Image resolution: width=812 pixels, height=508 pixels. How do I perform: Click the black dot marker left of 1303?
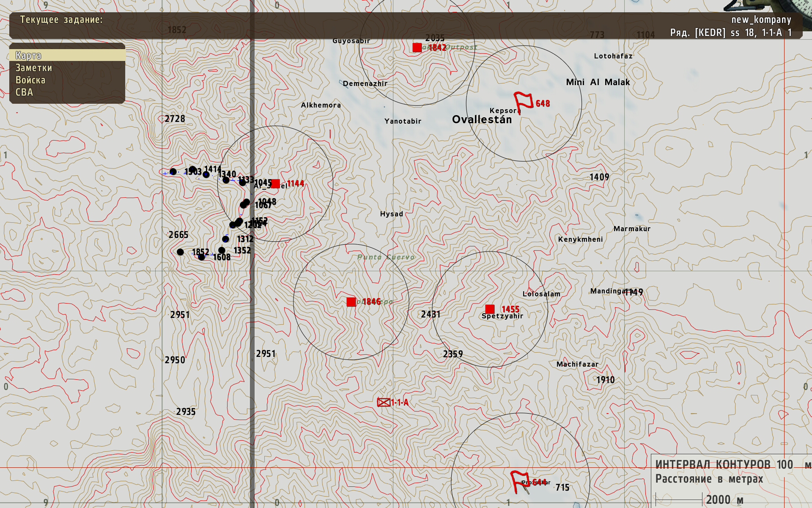[173, 171]
